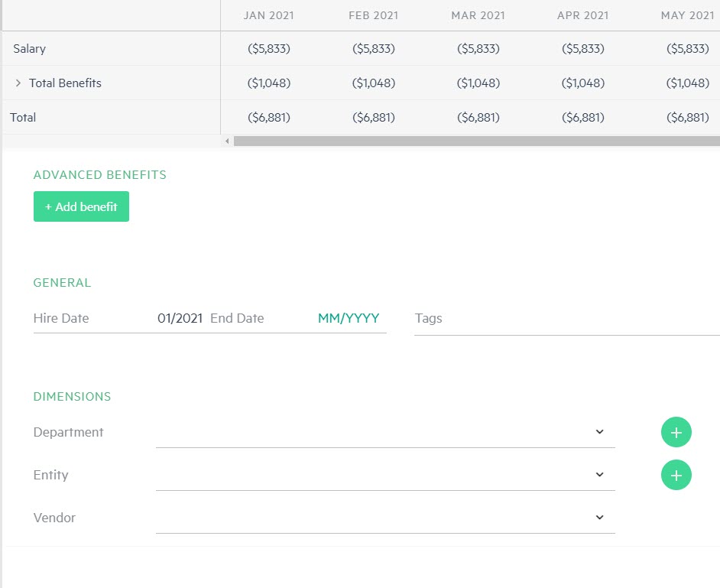The height and width of the screenshot is (588, 720).
Task: Click the Add benefit button
Action: point(81,206)
